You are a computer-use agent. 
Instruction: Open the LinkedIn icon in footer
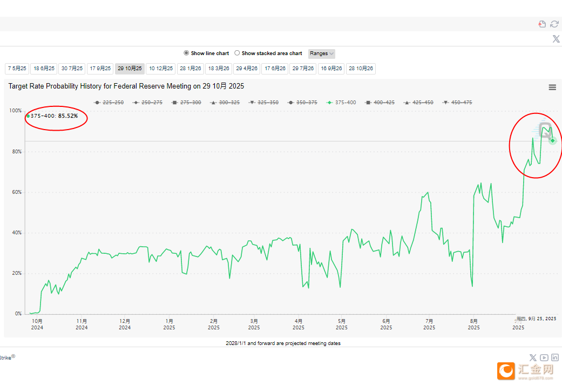pos(555,357)
